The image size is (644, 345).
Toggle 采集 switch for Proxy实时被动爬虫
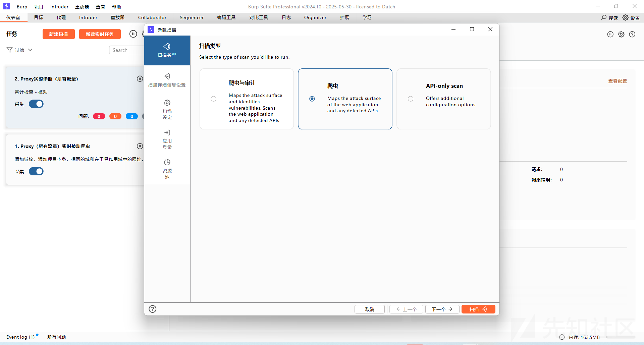[x=36, y=171]
